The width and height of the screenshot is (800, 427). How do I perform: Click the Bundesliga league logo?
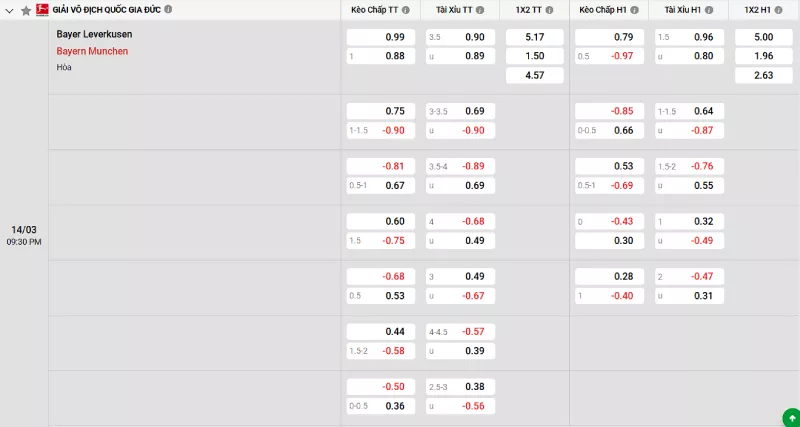pyautogui.click(x=43, y=10)
